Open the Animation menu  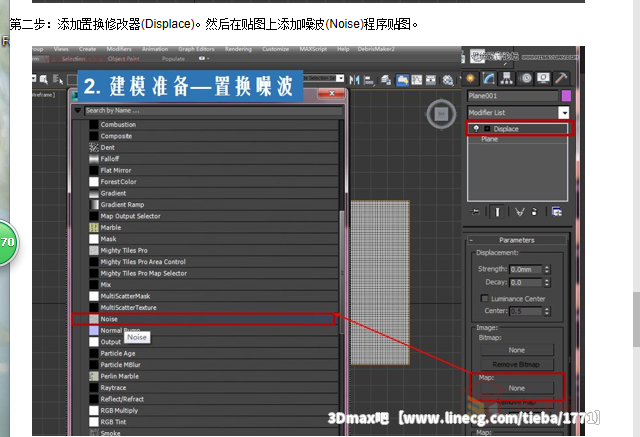155,49
